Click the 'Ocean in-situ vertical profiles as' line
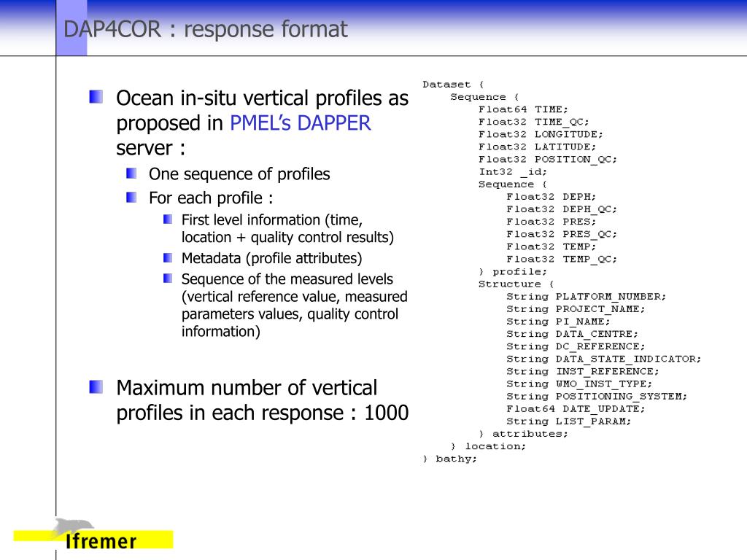Image resolution: width=747 pixels, height=560 pixels. click(263, 98)
